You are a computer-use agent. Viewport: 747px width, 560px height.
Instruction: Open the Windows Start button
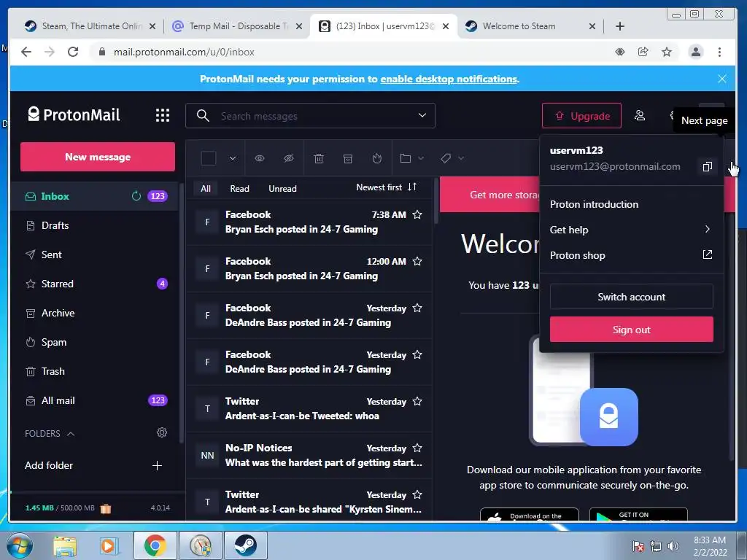coord(20,545)
